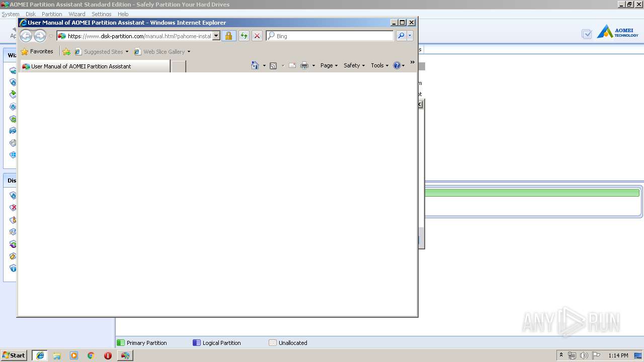This screenshot has width=644, height=362.
Task: Click the volume speaker tray icon
Action: click(x=584, y=355)
